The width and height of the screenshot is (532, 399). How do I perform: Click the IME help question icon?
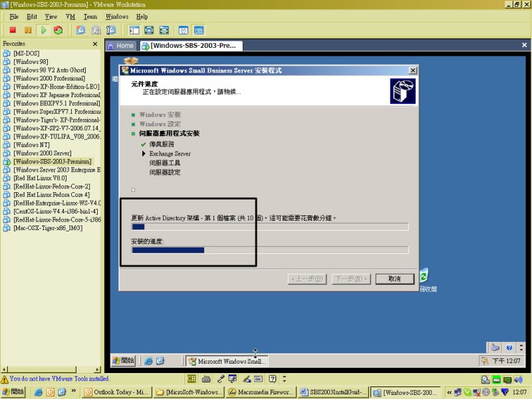pyautogui.click(x=273, y=378)
